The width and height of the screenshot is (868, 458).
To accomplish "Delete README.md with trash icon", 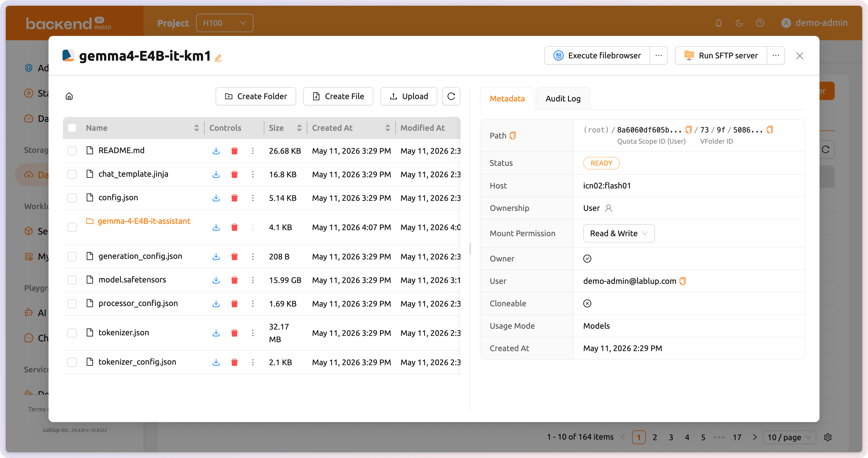I will coord(235,151).
